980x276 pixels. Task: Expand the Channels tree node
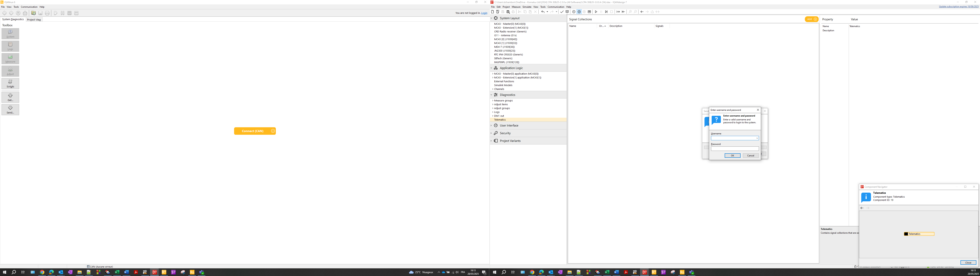493,89
